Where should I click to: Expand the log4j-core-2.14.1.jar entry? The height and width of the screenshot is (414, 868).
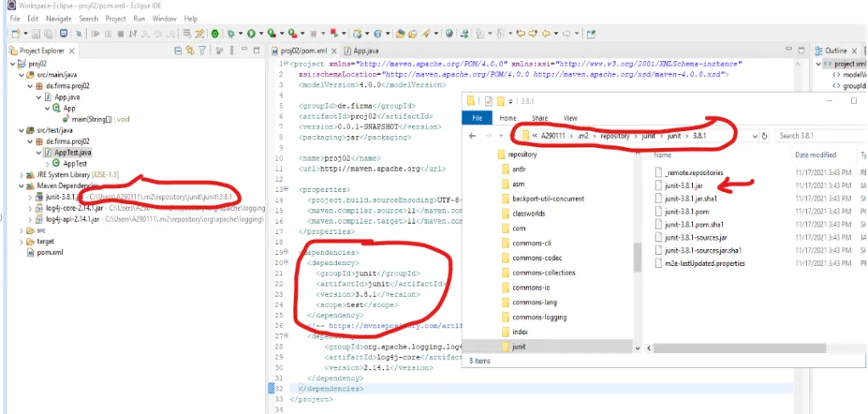pyautogui.click(x=30, y=208)
